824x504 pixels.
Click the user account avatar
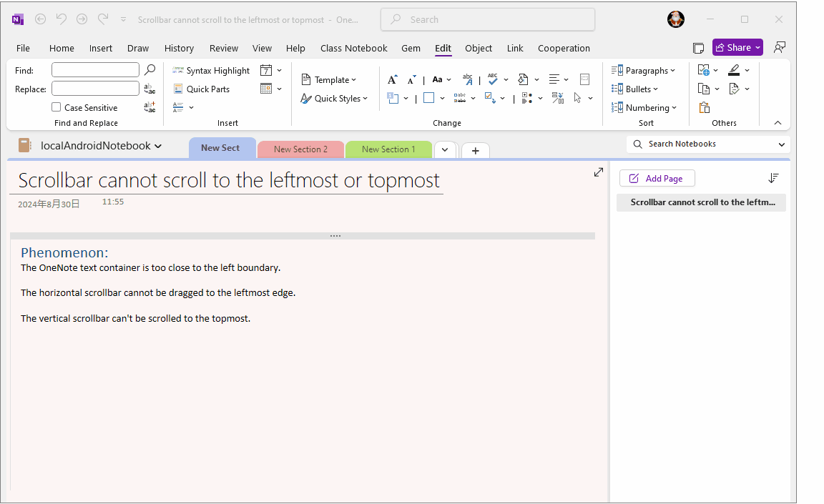676,19
